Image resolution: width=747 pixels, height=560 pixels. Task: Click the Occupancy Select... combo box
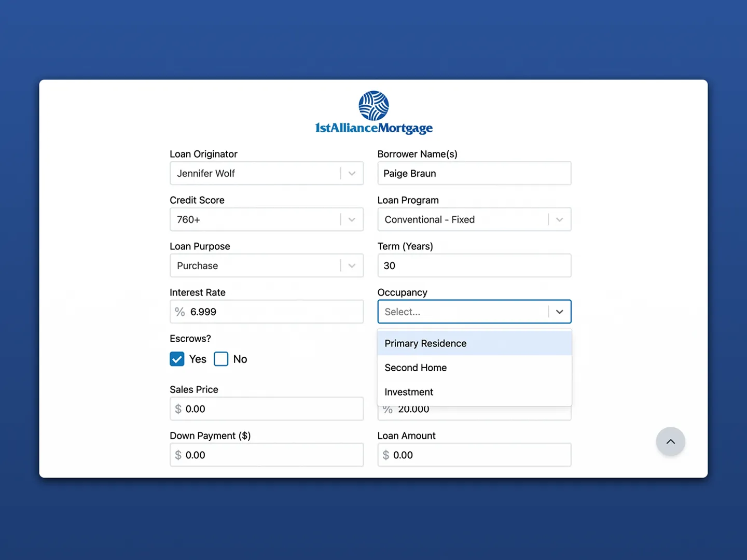(x=474, y=312)
